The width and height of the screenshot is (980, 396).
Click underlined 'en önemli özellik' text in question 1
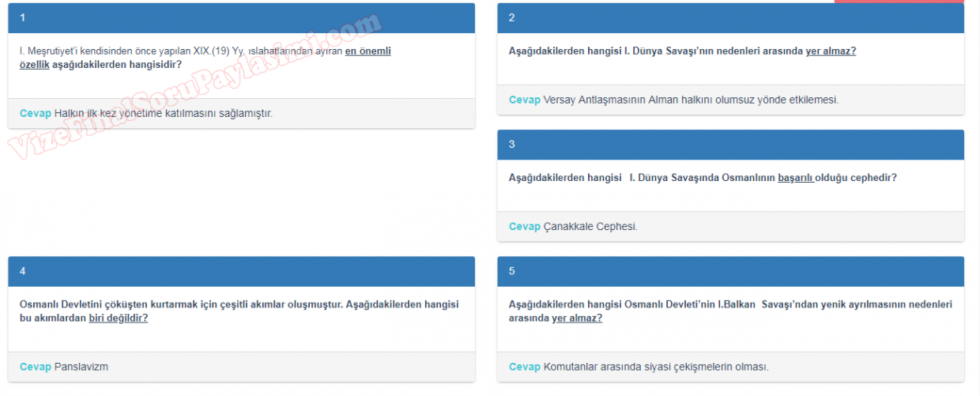tap(367, 51)
